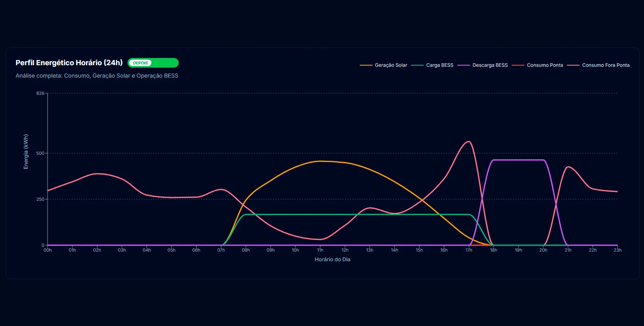Viewport: 644px width, 326px height.
Task: Click the chart subtitle starting with Análise completa
Action: [97, 76]
